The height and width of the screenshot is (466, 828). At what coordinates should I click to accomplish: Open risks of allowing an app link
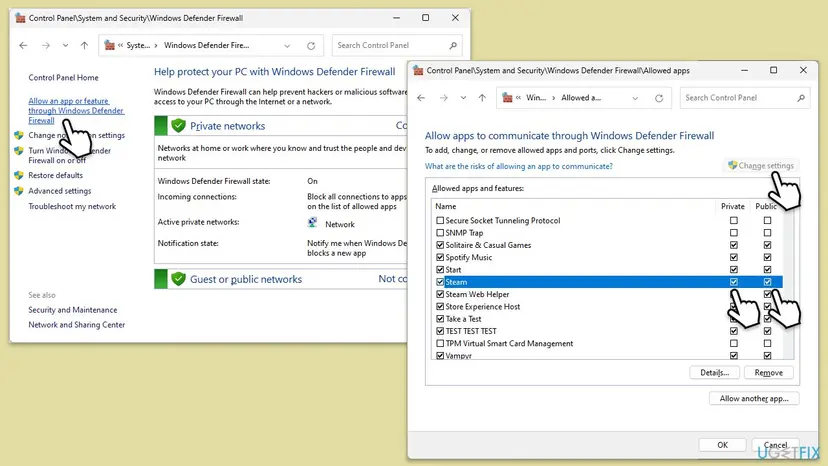[x=519, y=166]
